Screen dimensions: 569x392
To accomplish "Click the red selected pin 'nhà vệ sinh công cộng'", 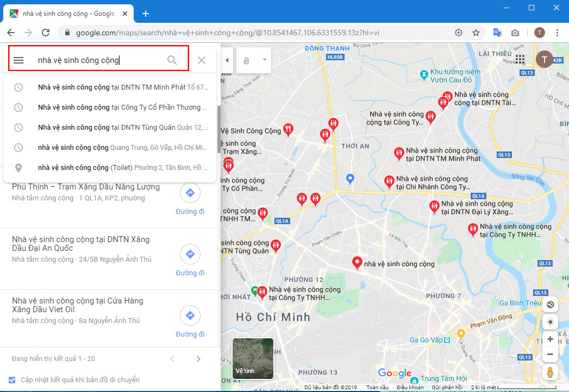I will (x=358, y=263).
